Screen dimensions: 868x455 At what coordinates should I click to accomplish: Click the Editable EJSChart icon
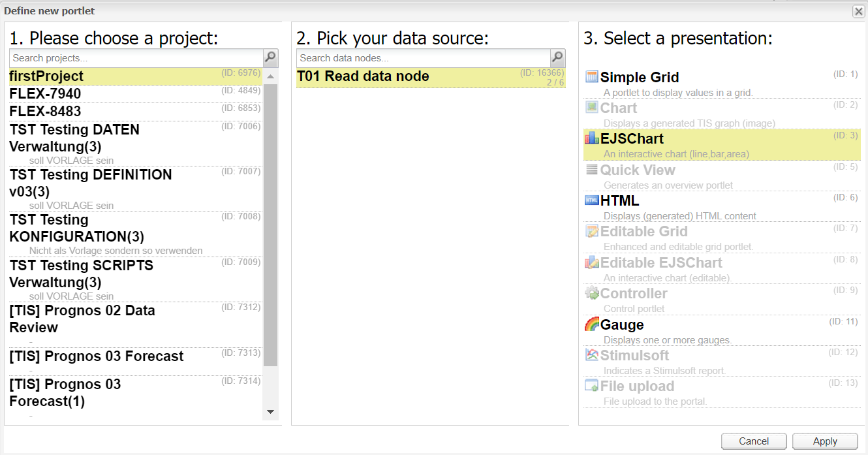[592, 262]
